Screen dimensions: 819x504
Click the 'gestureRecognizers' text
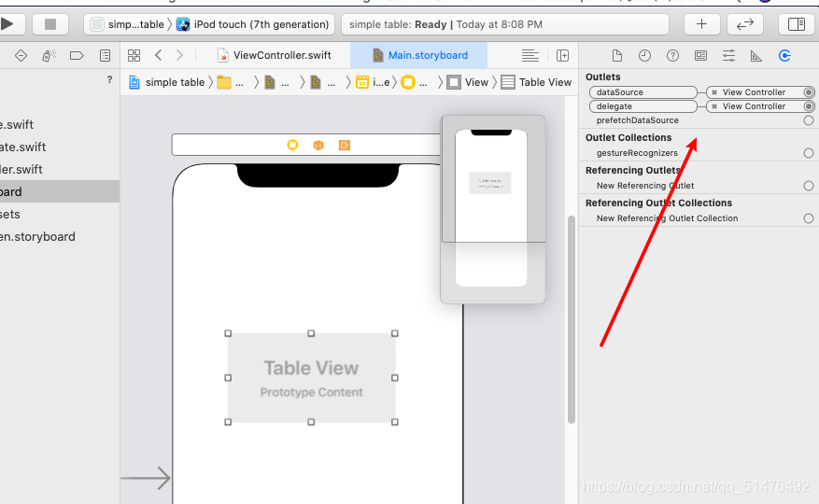(637, 153)
